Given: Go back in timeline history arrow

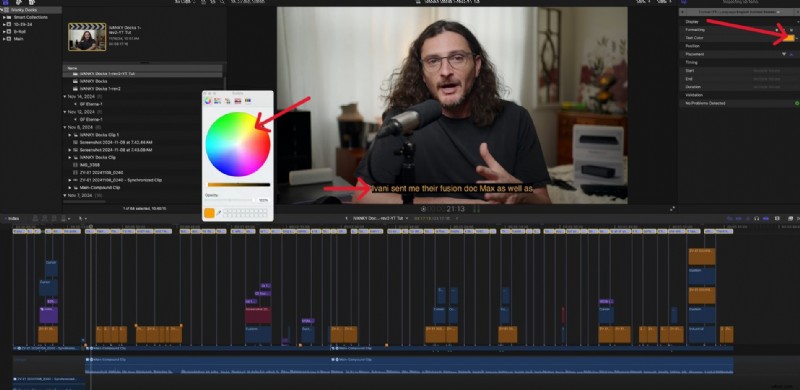Looking at the screenshot, I should tap(347, 218).
